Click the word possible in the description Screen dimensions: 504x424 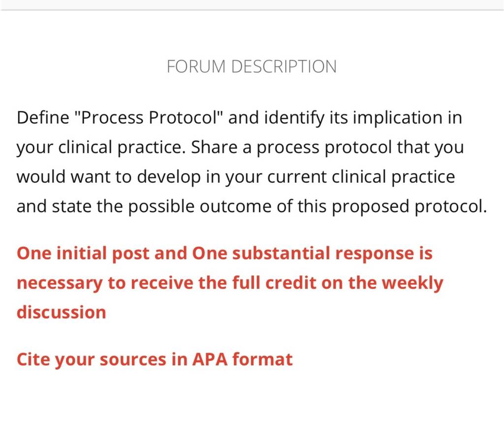[x=161, y=206]
